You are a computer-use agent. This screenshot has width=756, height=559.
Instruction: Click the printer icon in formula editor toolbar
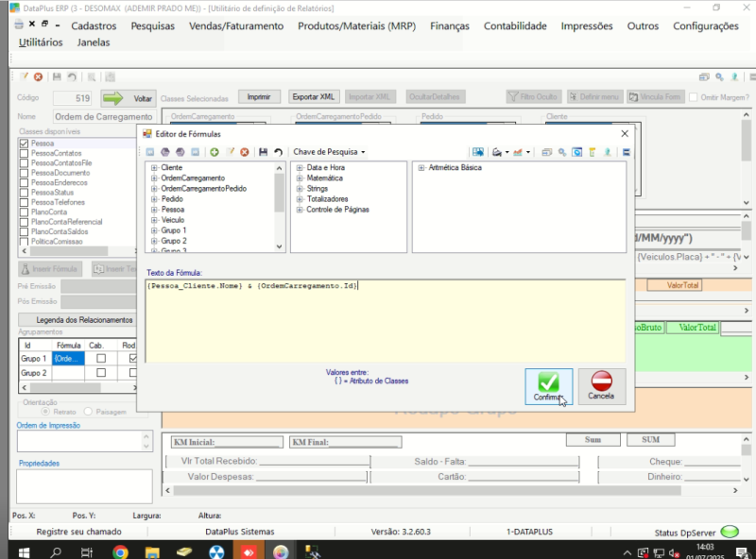[x=497, y=152]
